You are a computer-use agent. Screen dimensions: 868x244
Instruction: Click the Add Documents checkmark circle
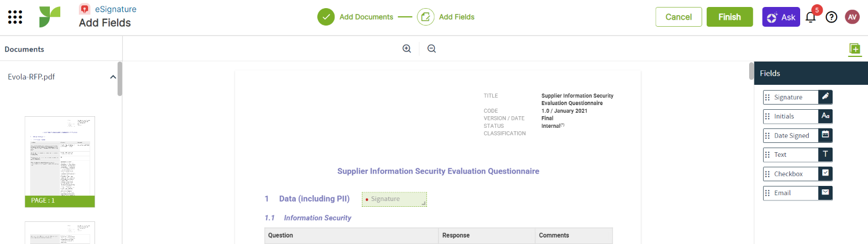click(326, 17)
